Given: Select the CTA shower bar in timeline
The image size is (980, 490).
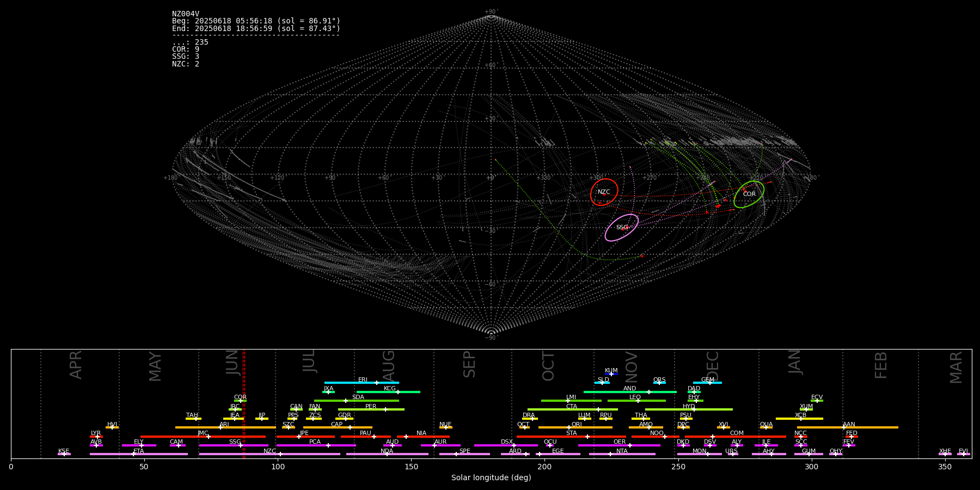Looking at the screenshot, I should click(x=573, y=409).
